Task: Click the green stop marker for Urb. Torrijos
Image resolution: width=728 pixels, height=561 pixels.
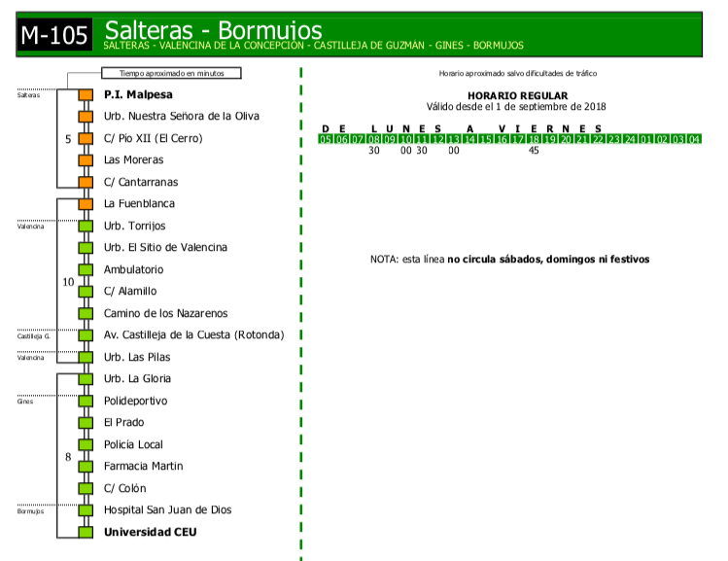Action: coord(85,227)
